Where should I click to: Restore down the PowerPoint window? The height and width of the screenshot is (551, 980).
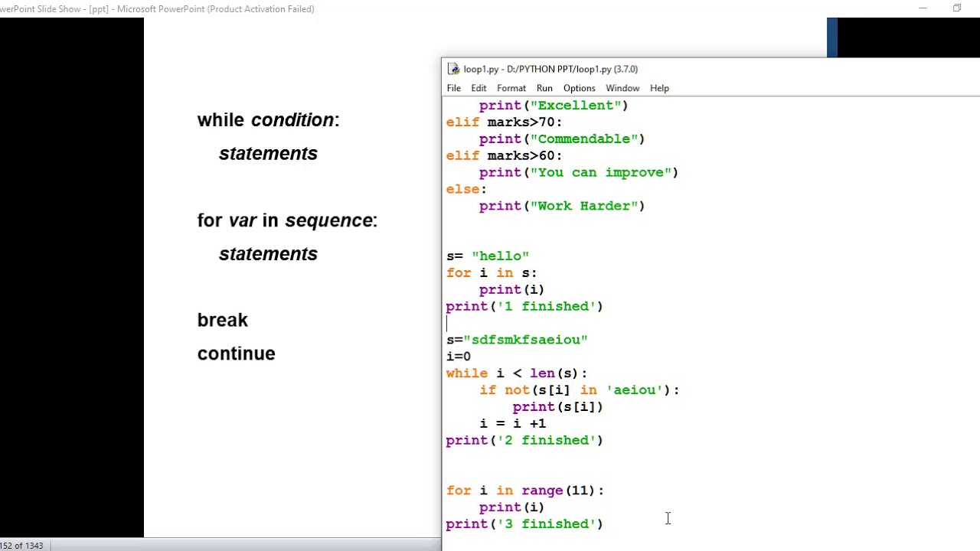pyautogui.click(x=957, y=8)
